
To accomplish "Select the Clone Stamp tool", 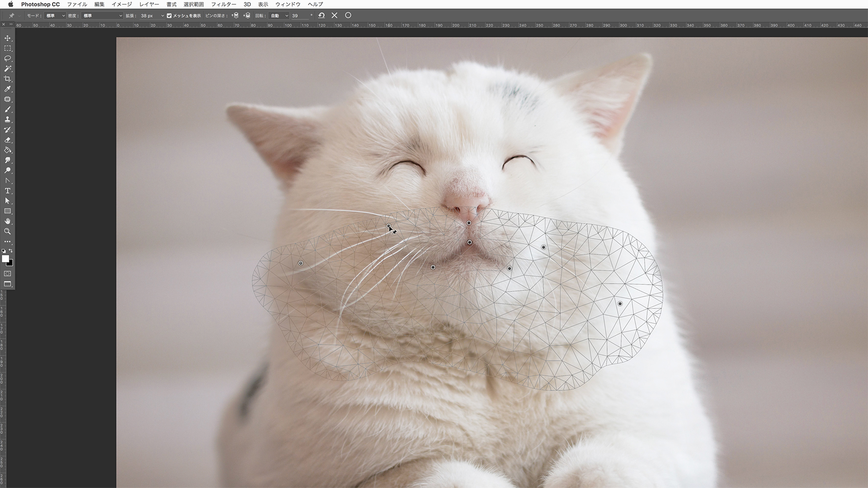I will point(8,119).
